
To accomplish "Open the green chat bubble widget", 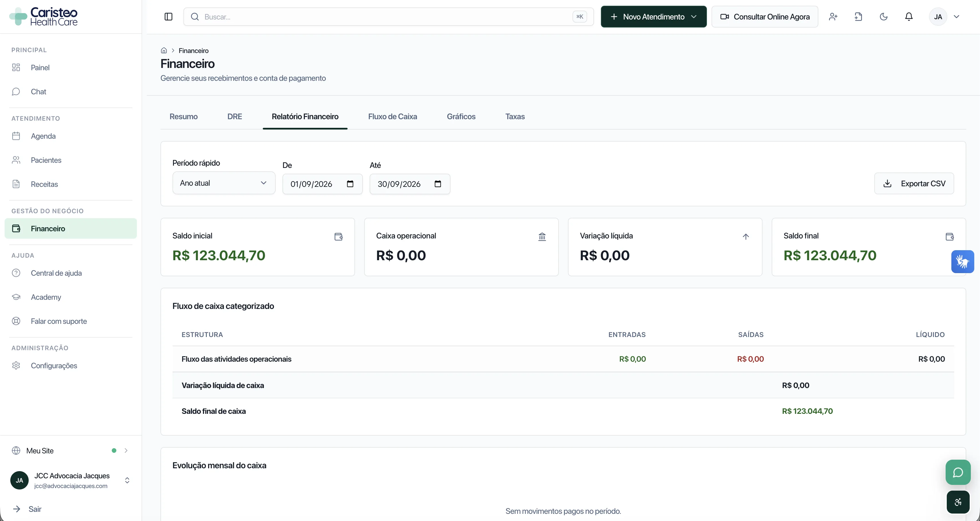I will coord(958,472).
